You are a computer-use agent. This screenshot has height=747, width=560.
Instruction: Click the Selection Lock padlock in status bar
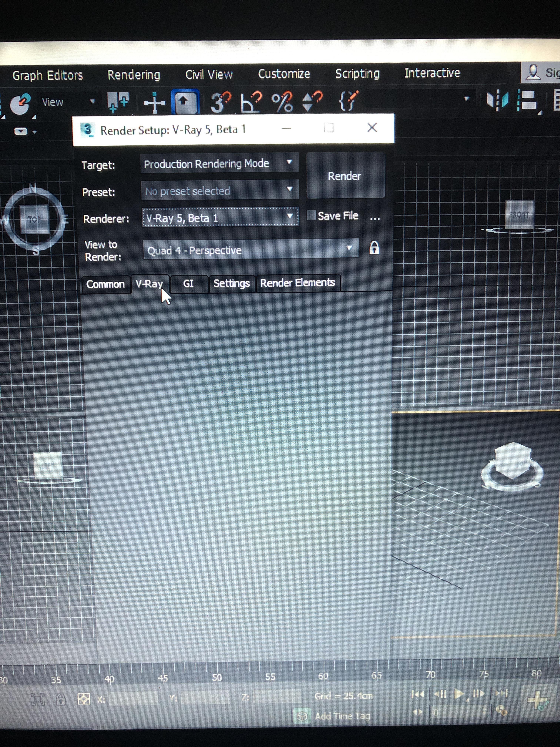tap(61, 699)
